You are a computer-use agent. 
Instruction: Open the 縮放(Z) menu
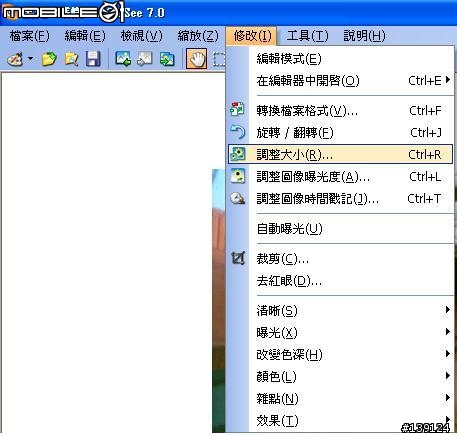[198, 36]
